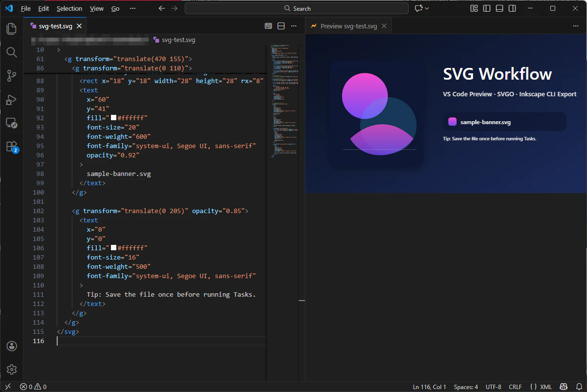This screenshot has height=392, width=587.
Task: Open More Actions for the preview pane
Action: click(x=575, y=26)
